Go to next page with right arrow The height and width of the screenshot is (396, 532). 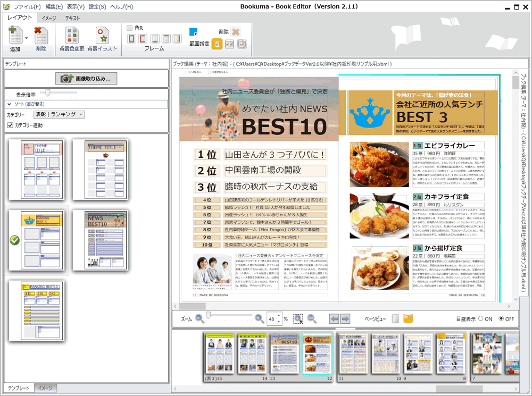345,319
